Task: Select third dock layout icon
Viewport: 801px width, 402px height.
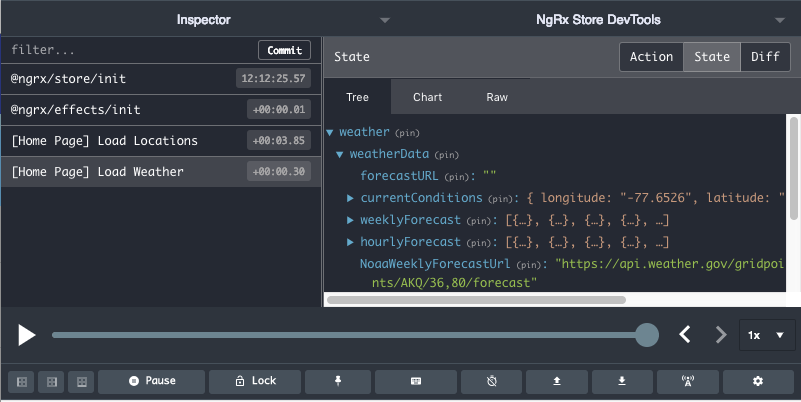Action: tap(82, 382)
